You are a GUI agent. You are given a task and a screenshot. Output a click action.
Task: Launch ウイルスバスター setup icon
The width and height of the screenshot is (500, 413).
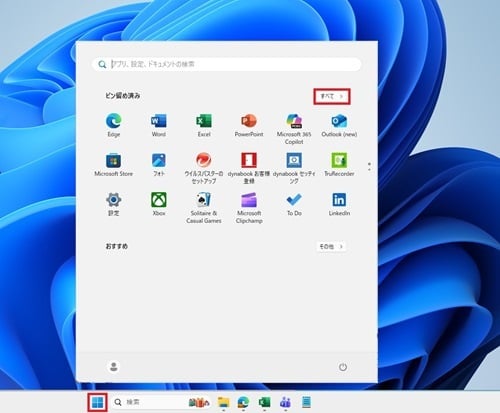(204, 168)
